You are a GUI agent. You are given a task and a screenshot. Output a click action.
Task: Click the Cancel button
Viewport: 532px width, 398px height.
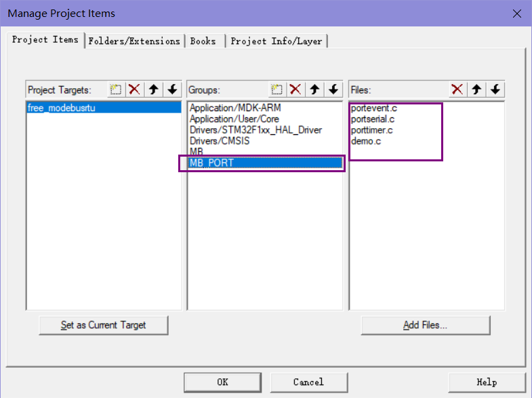pos(309,382)
